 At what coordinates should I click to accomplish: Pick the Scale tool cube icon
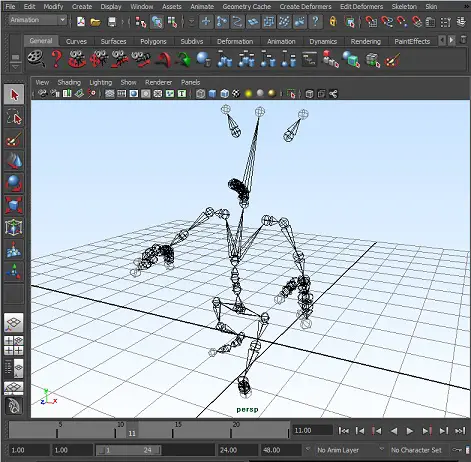tap(14, 204)
